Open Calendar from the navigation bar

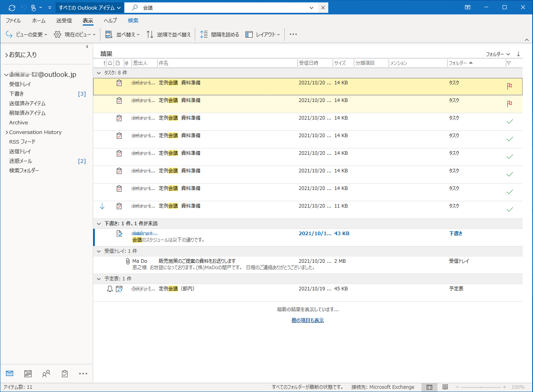click(x=28, y=374)
